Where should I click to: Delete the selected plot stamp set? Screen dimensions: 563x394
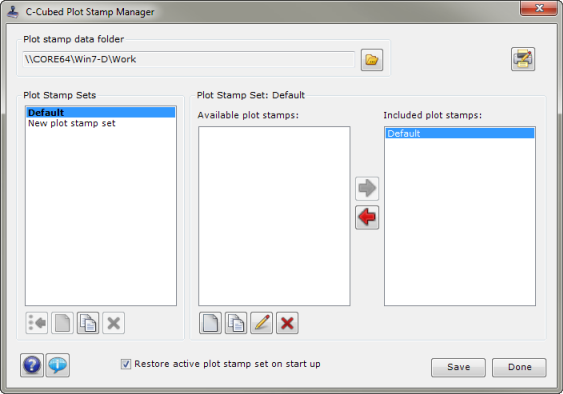tap(113, 323)
